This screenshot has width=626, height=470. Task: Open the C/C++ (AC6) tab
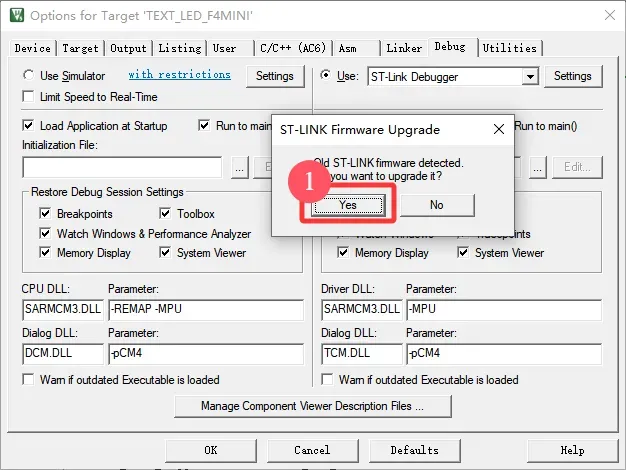[291, 48]
